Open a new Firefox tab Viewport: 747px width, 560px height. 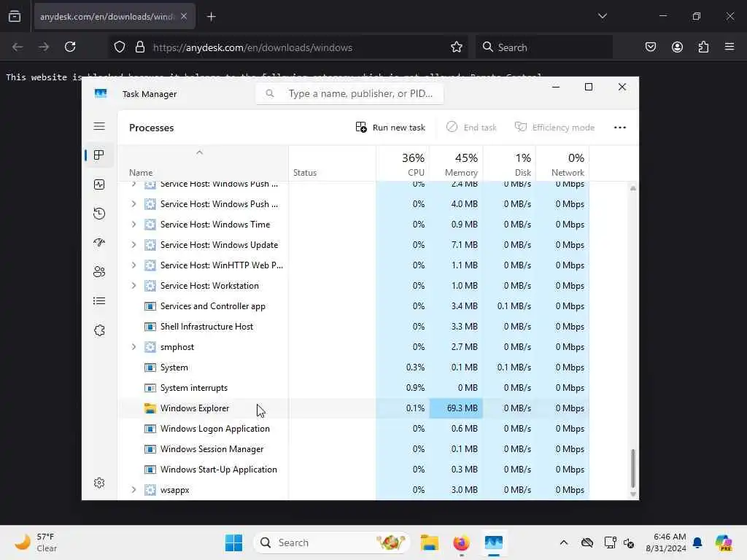coord(211,17)
